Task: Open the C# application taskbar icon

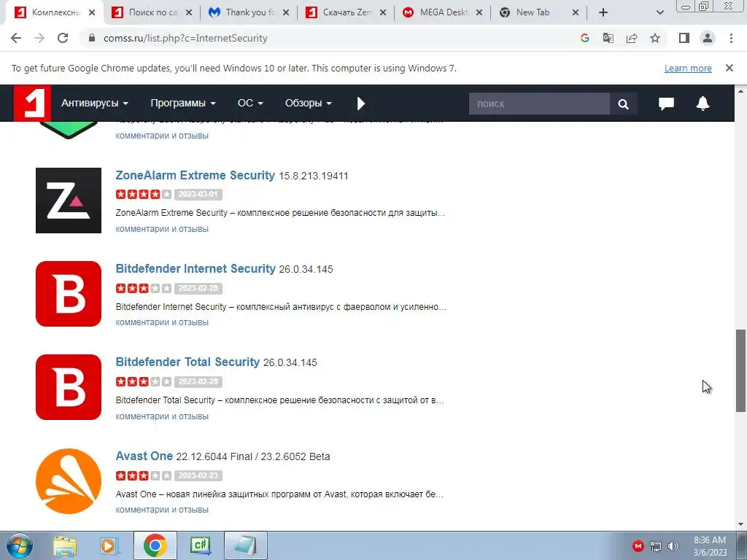Action: tap(200, 545)
